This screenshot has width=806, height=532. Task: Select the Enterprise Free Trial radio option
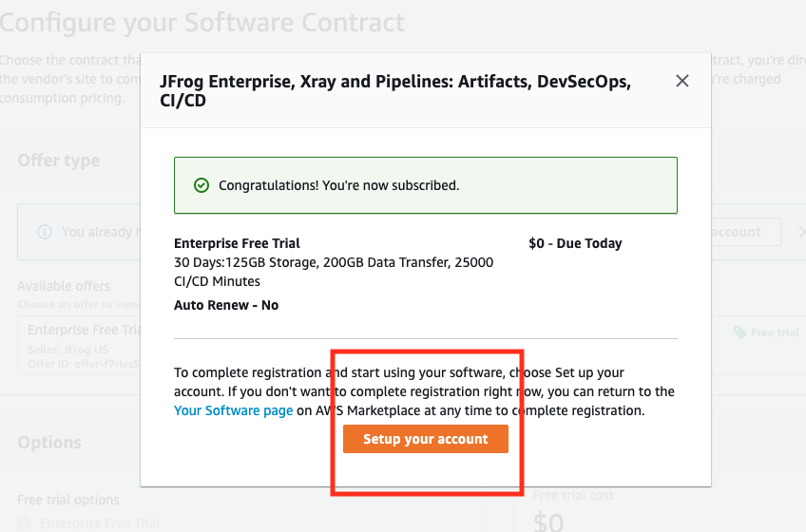pos(25,523)
